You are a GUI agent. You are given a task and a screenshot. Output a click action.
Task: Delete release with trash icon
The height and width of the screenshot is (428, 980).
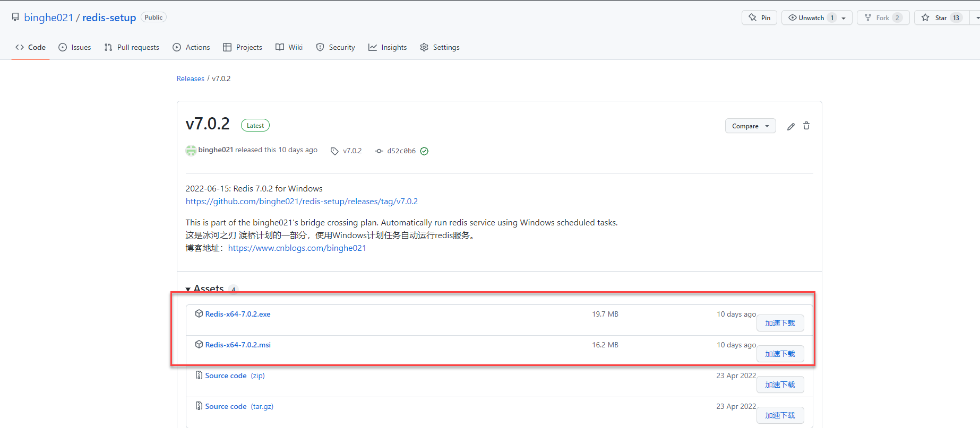[x=806, y=126]
